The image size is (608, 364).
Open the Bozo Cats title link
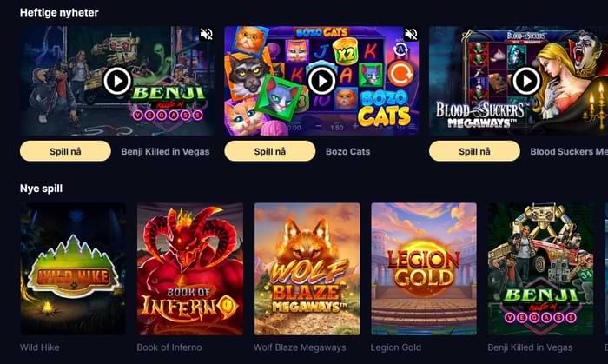click(347, 151)
